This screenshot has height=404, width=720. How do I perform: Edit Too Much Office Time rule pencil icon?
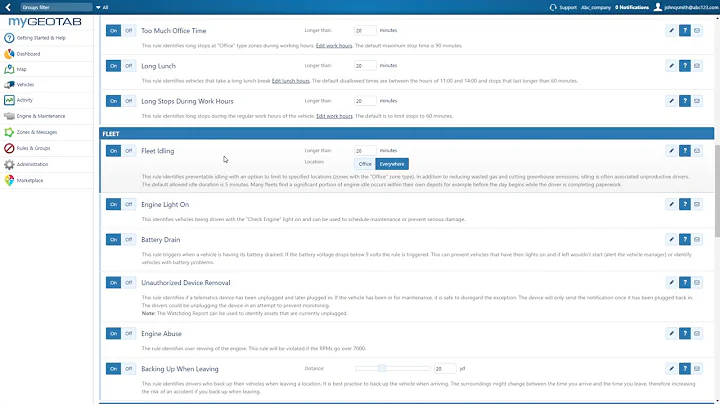click(671, 31)
